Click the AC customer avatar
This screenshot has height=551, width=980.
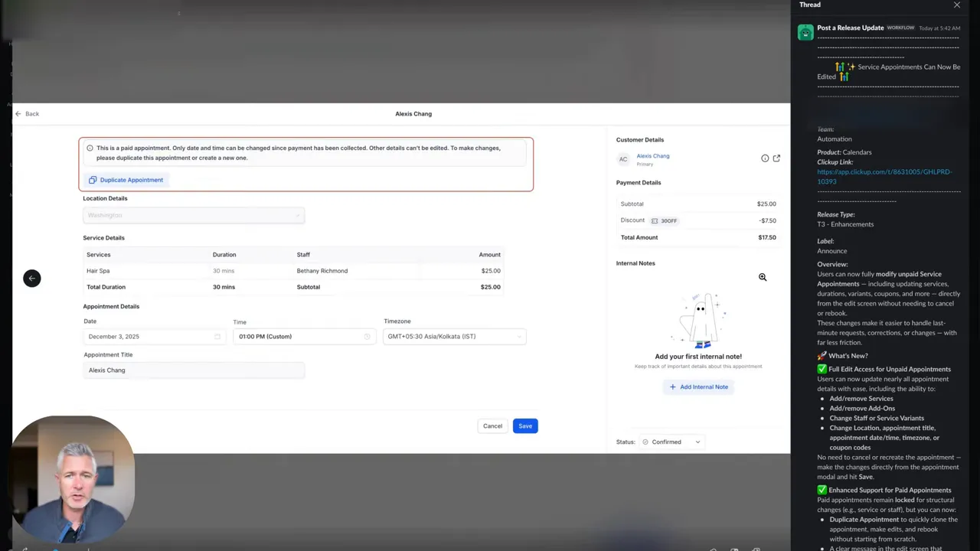(623, 159)
